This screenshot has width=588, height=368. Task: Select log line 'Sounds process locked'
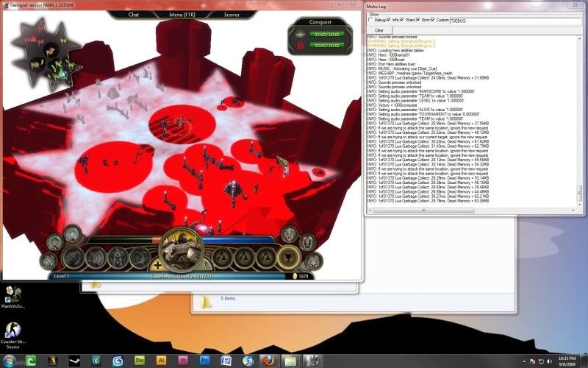pyautogui.click(x=392, y=37)
